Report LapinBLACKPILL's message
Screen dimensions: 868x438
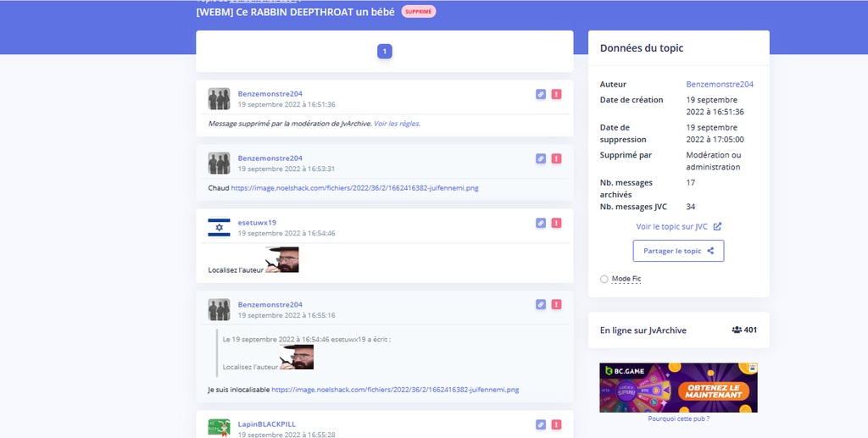556,424
